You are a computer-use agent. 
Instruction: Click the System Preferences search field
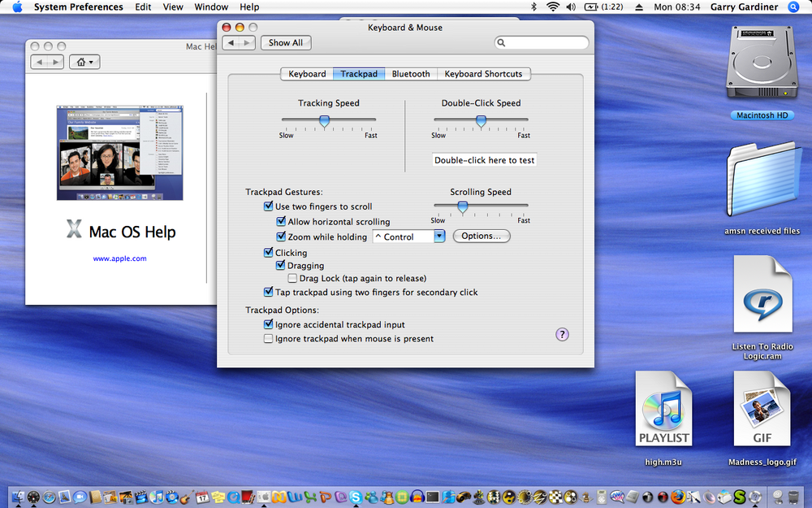[541, 42]
